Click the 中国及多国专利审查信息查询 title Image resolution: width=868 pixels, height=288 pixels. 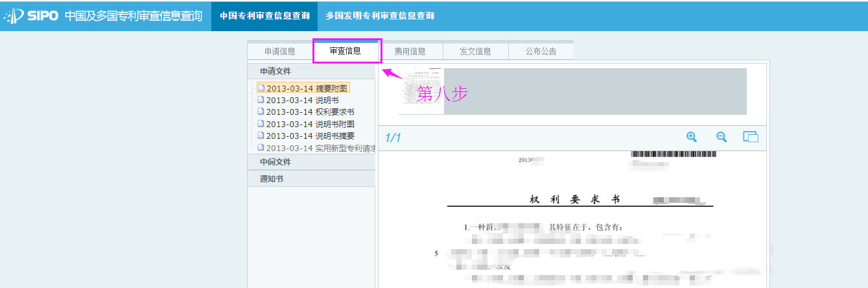134,16
